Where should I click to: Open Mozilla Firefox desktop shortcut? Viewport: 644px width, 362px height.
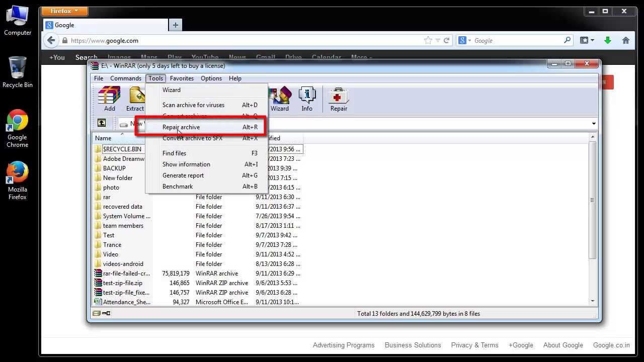pyautogui.click(x=17, y=181)
